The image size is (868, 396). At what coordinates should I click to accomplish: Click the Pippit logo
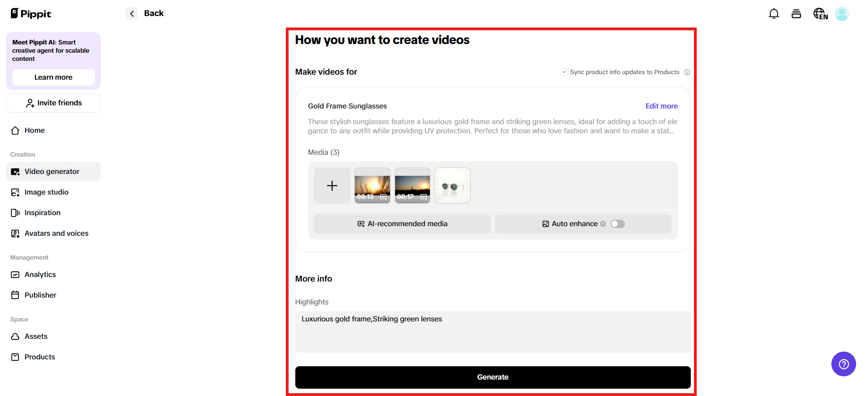(x=31, y=14)
